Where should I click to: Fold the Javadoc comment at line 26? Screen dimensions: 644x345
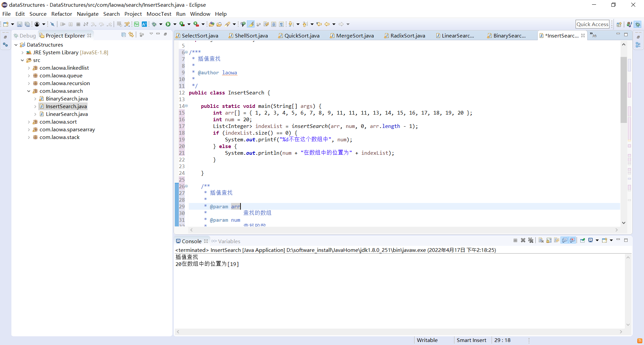pyautogui.click(x=186, y=186)
